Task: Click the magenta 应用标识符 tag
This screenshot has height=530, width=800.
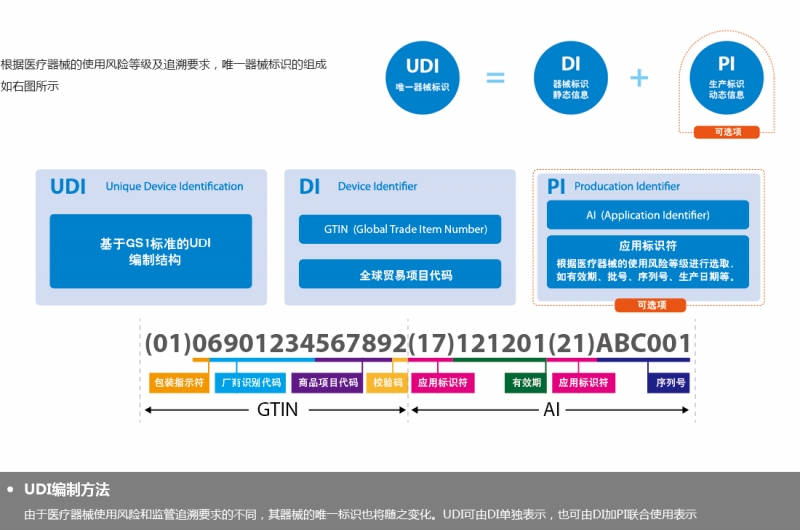Action: tap(584, 382)
